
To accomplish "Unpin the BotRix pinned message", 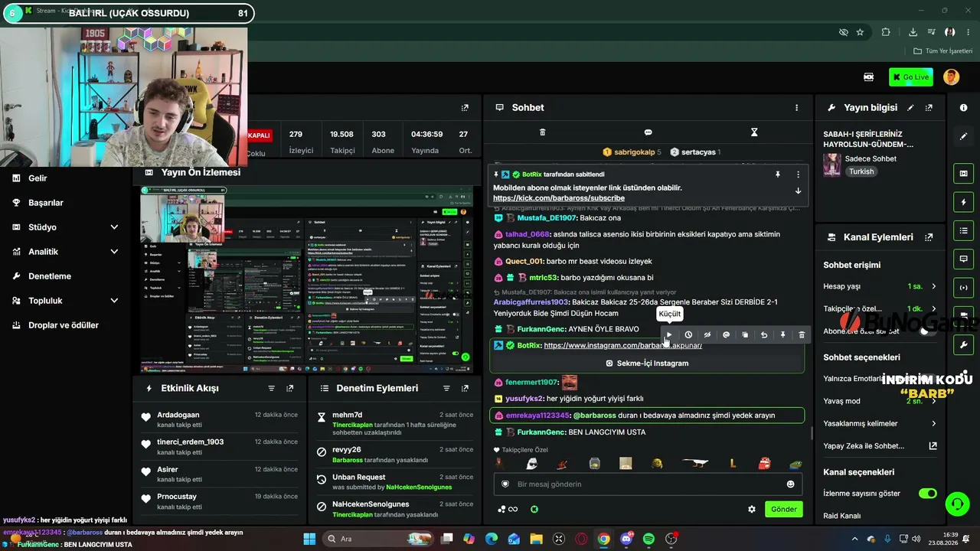I will [778, 174].
